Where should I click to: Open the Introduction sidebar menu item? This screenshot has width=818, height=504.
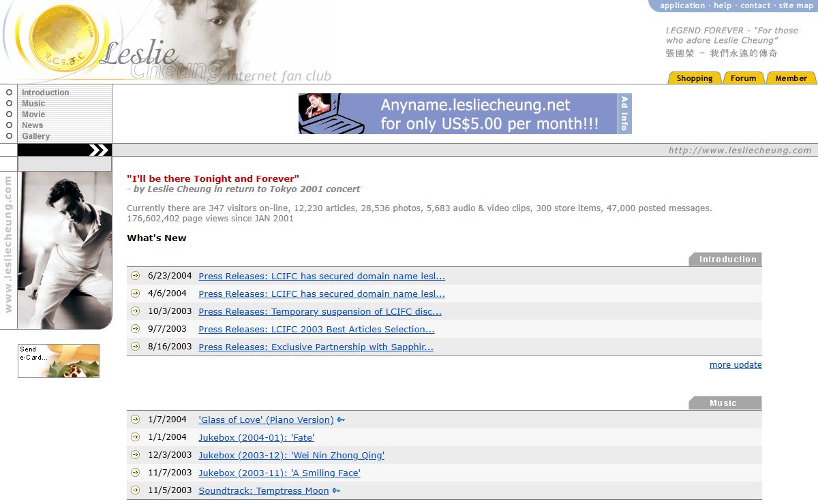(45, 93)
